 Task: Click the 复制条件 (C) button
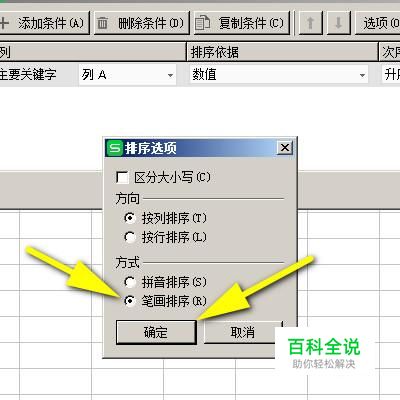point(242,23)
